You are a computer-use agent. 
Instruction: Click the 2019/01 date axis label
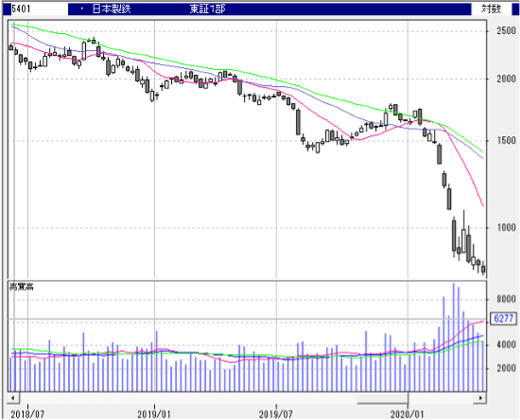click(154, 413)
